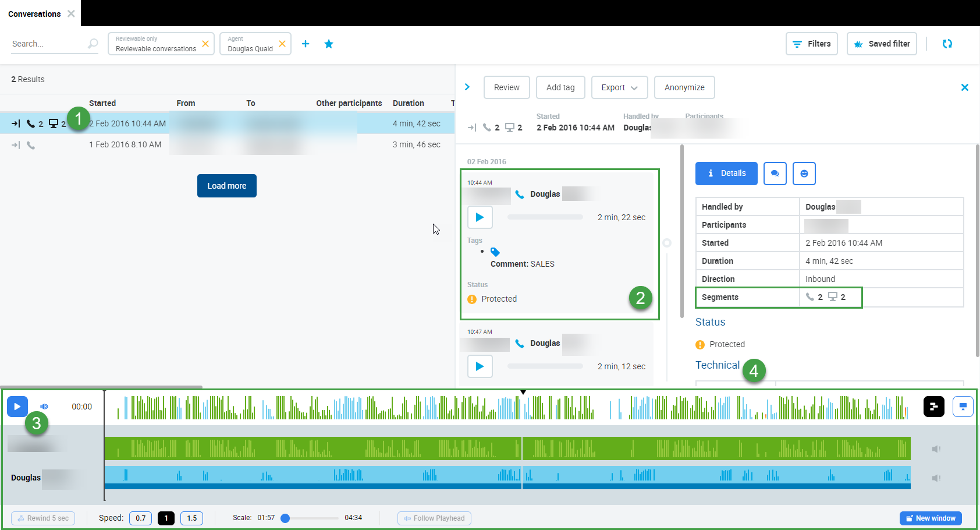Click the Load more button
This screenshot has height=530, width=980.
point(226,186)
